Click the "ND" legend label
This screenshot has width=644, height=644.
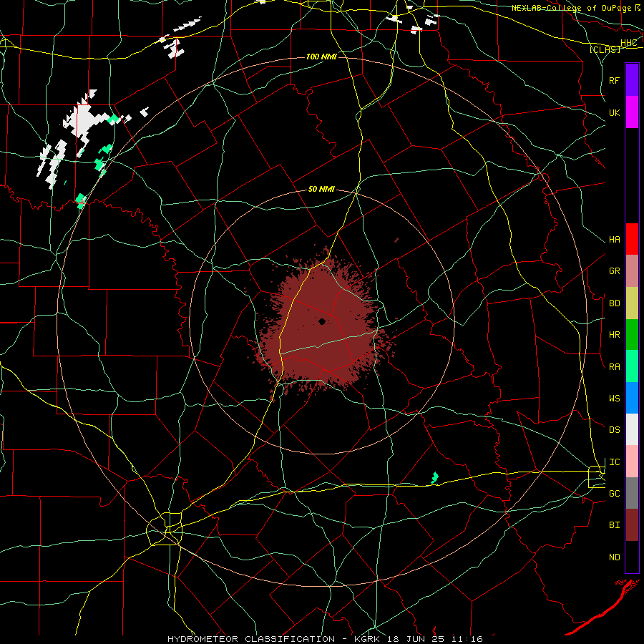(x=614, y=557)
